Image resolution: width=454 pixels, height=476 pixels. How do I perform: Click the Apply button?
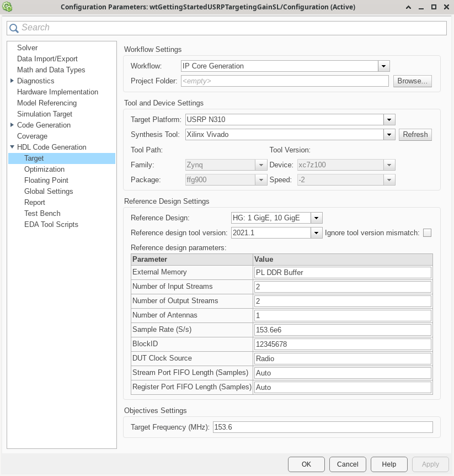coord(430,464)
